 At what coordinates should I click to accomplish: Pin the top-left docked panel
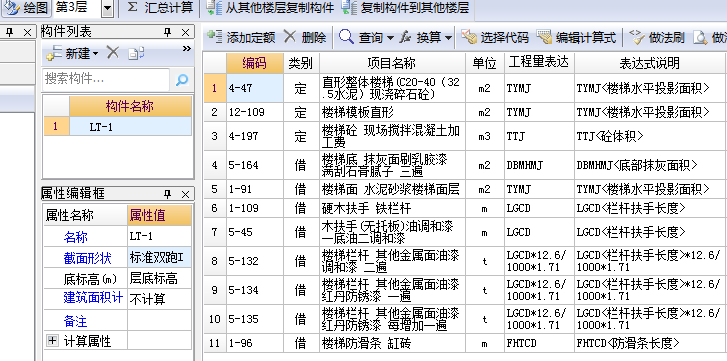(x=10, y=32)
